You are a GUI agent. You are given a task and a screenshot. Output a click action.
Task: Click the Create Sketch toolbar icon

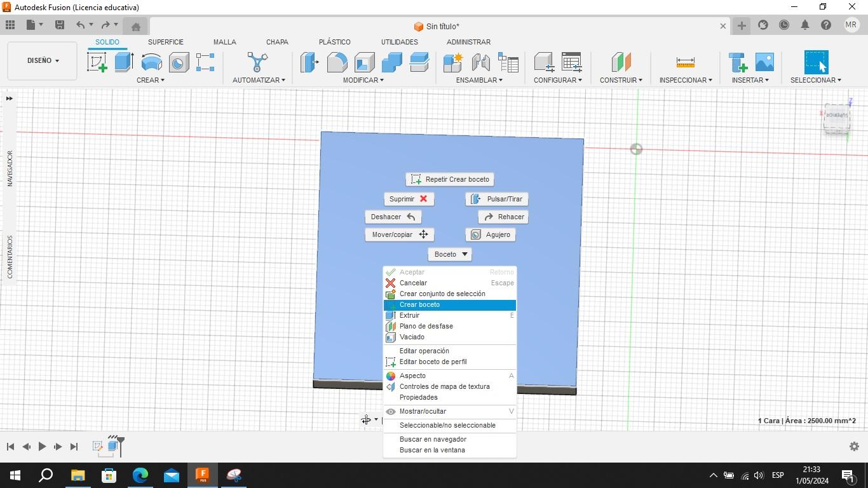[x=97, y=62]
